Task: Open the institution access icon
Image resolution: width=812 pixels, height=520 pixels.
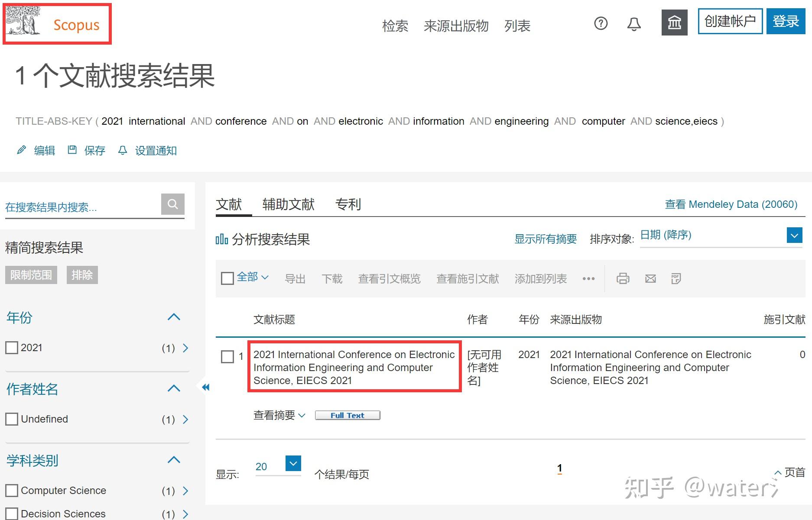Action: 674,22
